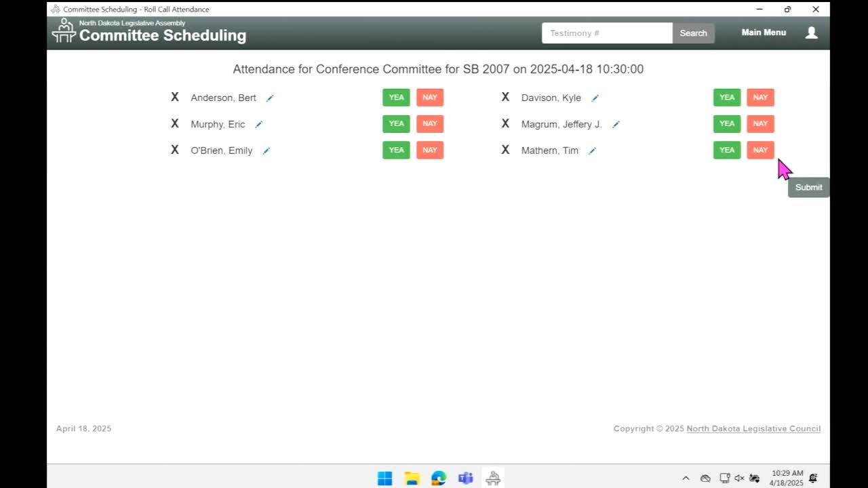Click the April 18, 2025 footer date
The image size is (868, 488).
(83, 429)
